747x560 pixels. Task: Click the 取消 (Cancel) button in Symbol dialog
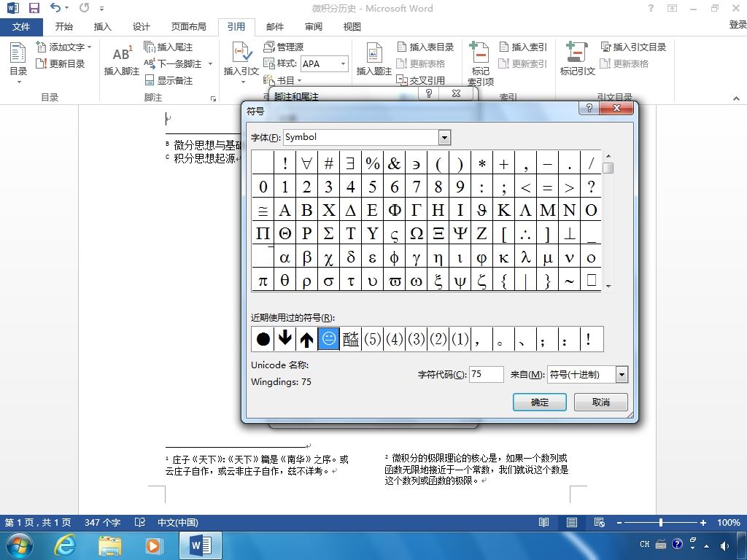pyautogui.click(x=601, y=402)
